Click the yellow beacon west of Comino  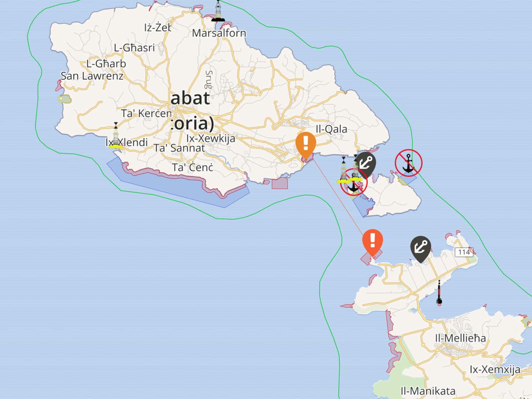coord(343,170)
